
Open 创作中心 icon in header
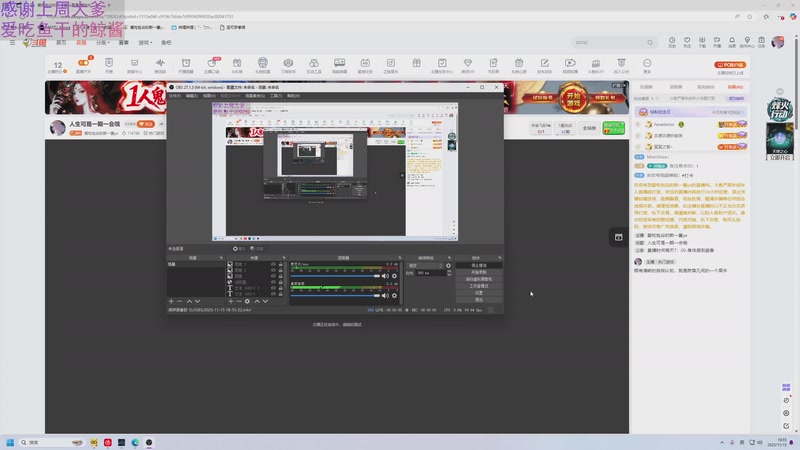(x=747, y=42)
